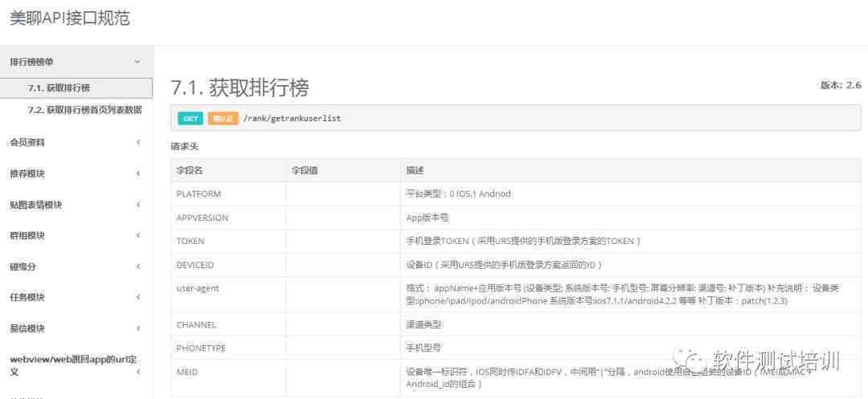Click the 7.1. 获取排行榜 heading
The width and height of the screenshot is (868, 399).
click(x=240, y=88)
